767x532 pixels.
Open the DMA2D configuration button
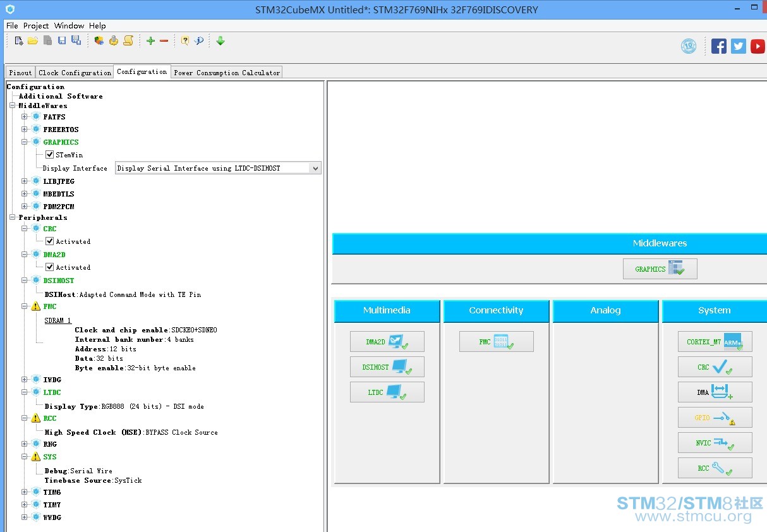click(387, 342)
